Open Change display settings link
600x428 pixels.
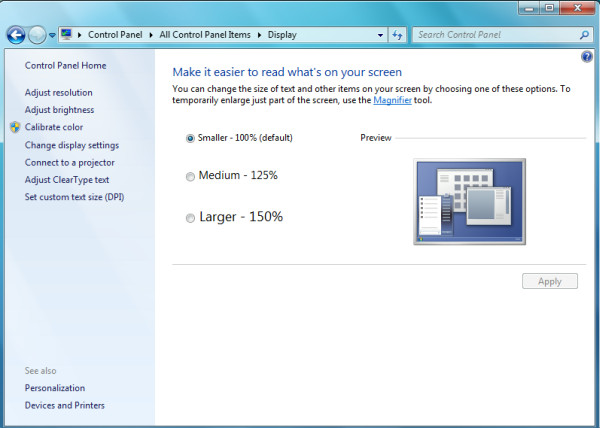tap(72, 145)
